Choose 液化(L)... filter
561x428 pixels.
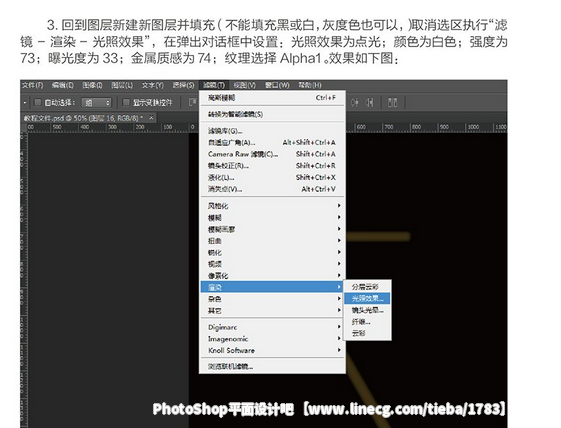(272, 177)
